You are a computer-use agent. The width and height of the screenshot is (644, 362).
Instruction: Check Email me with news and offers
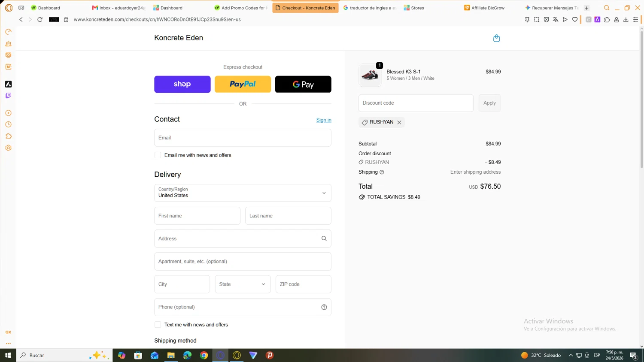[x=158, y=155]
